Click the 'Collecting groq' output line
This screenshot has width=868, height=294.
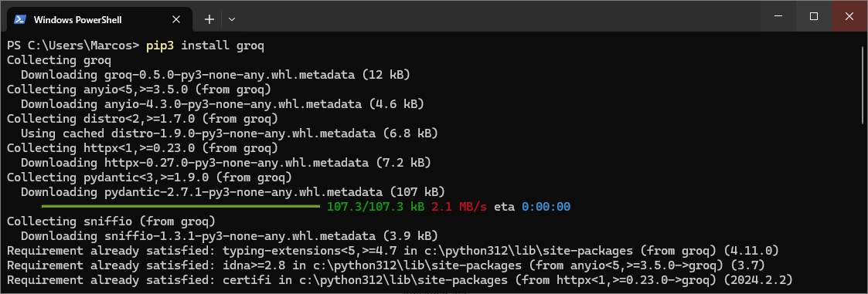60,60
